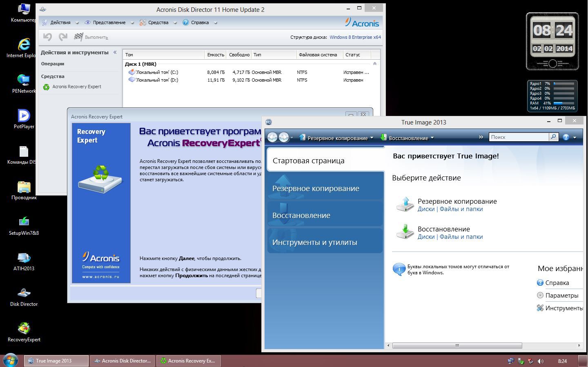Sort volumes by the Емкость column header
The height and width of the screenshot is (367, 588).
coord(216,55)
